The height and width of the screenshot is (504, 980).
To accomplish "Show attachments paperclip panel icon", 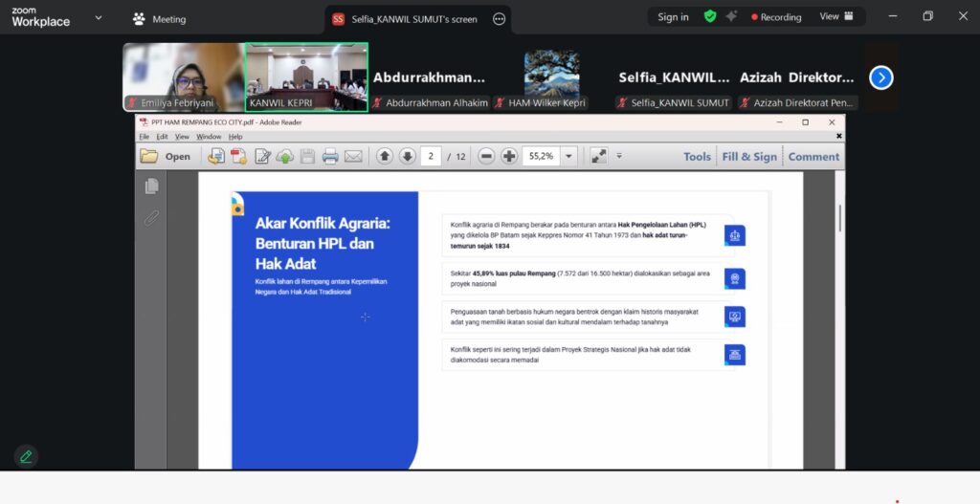I will [151, 218].
